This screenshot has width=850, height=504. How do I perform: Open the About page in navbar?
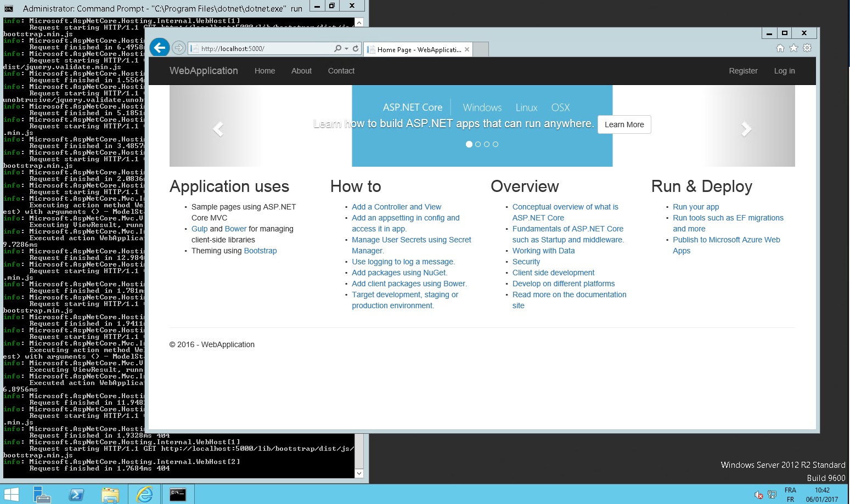pyautogui.click(x=301, y=71)
